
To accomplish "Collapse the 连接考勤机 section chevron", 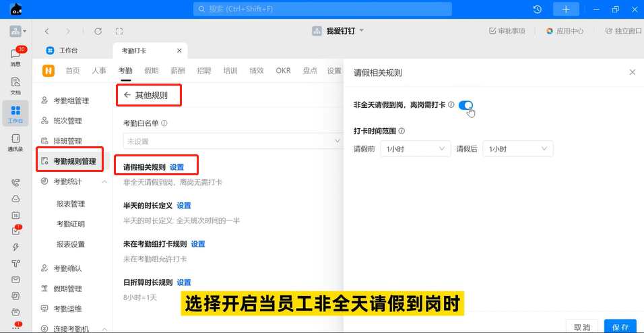I will (x=104, y=329).
